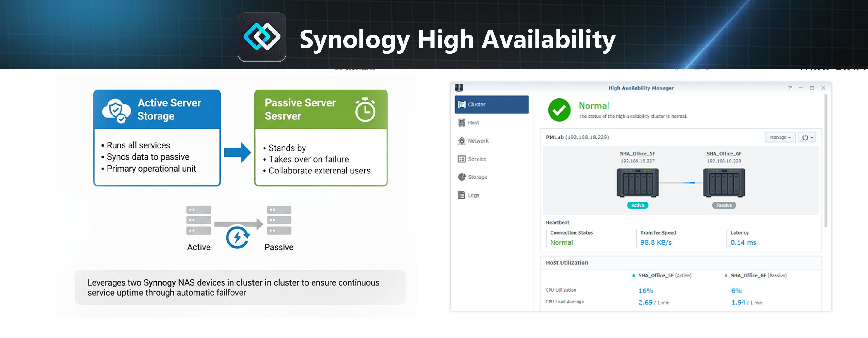This screenshot has height=338, width=868.
Task: Select the Cluster sidebar icon
Action: (x=463, y=104)
